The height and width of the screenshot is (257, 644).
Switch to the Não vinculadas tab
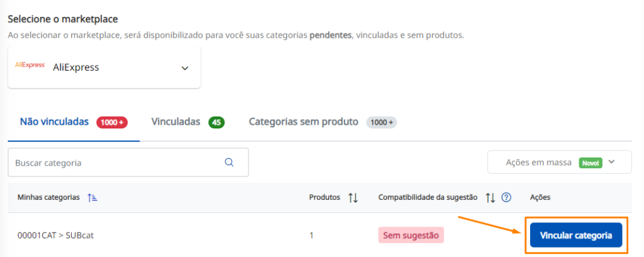tap(54, 122)
